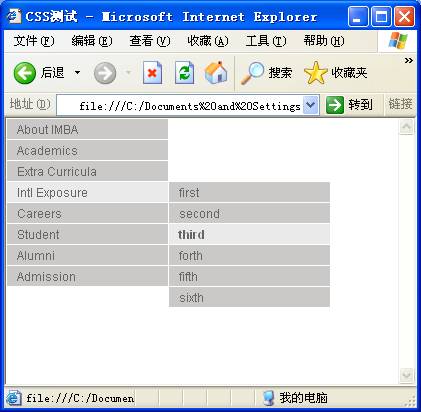Click the page scrollbar down arrow
Image resolution: width=421 pixels, height=412 pixels.
[x=407, y=375]
